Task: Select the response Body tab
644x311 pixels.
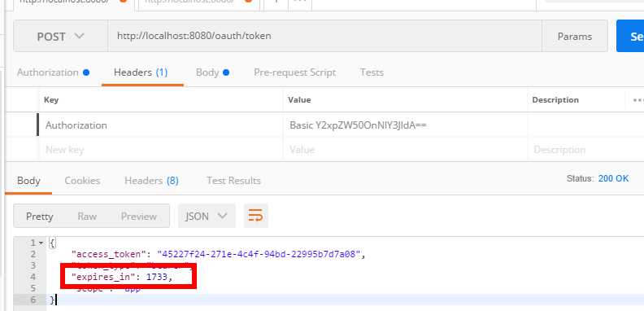Action: pos(28,181)
